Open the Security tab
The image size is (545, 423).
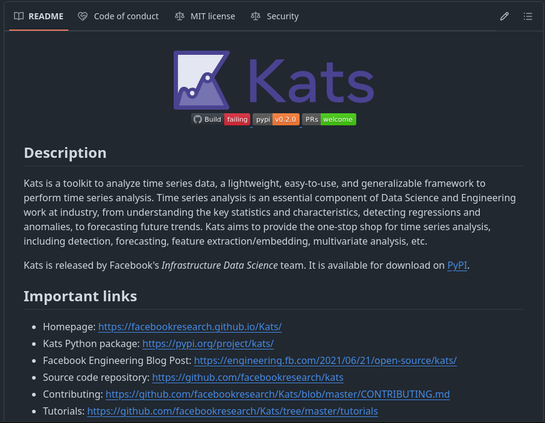tap(275, 16)
